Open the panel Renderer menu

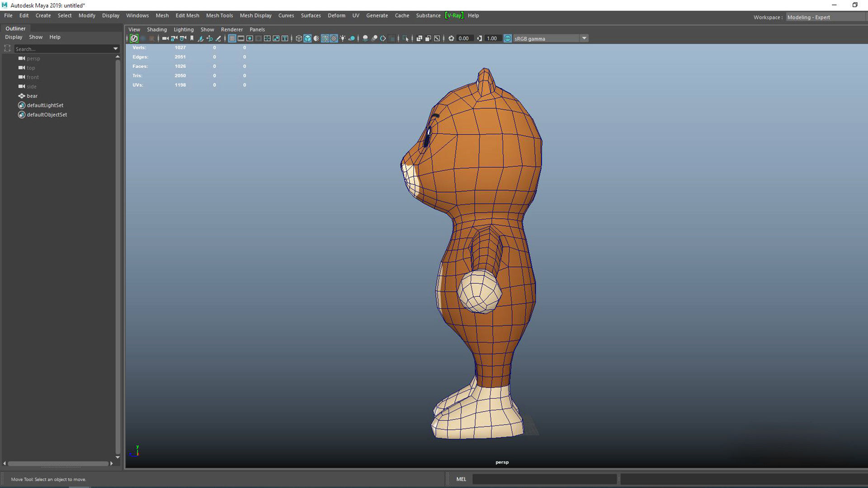[x=231, y=29]
